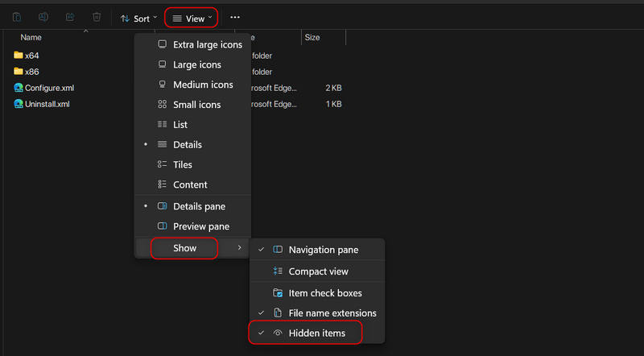Choose Large icons view
The image size is (644, 356).
pyautogui.click(x=193, y=65)
